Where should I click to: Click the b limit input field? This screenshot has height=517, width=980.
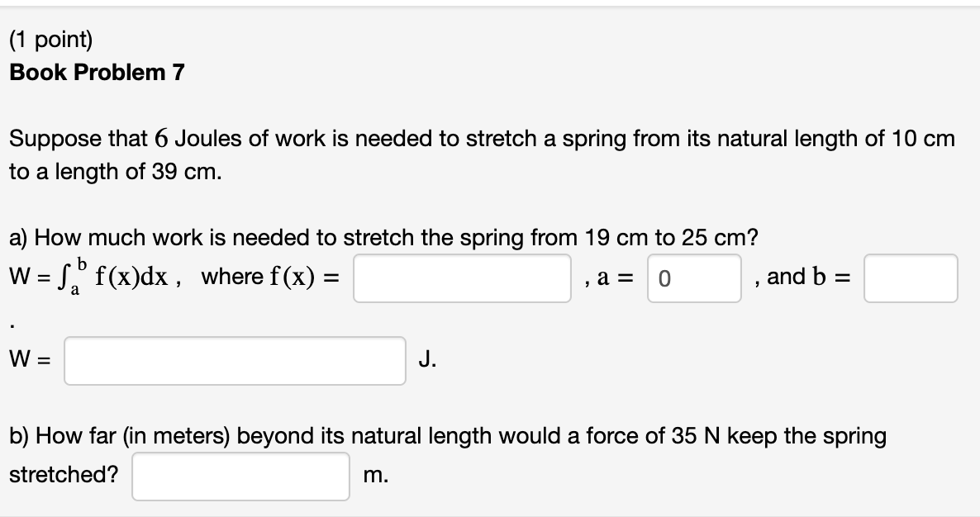coord(910,279)
